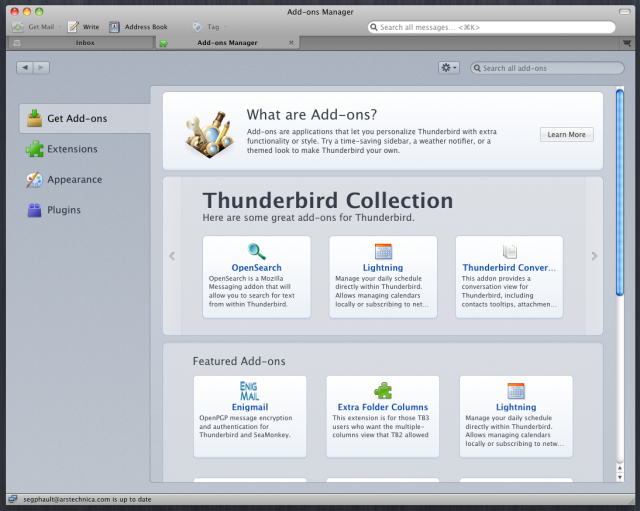Click Lightning calendar icon in Thunderbird Collection

(x=383, y=251)
